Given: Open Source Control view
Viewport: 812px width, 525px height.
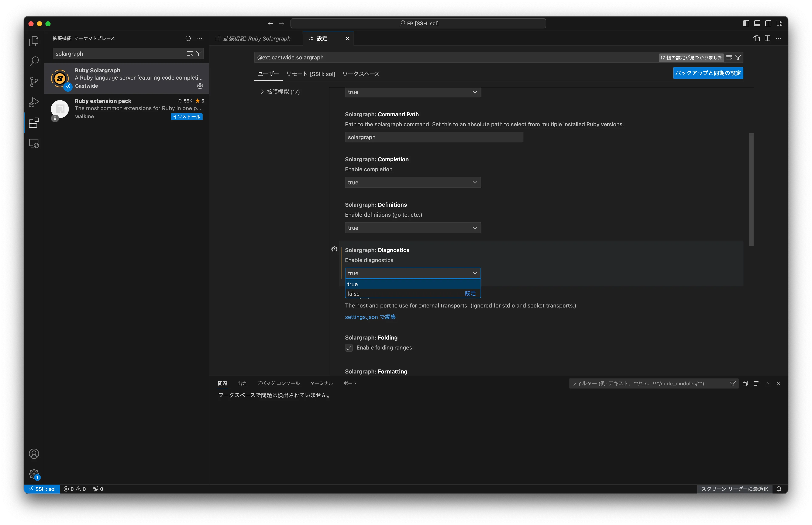Looking at the screenshot, I should pos(34,82).
